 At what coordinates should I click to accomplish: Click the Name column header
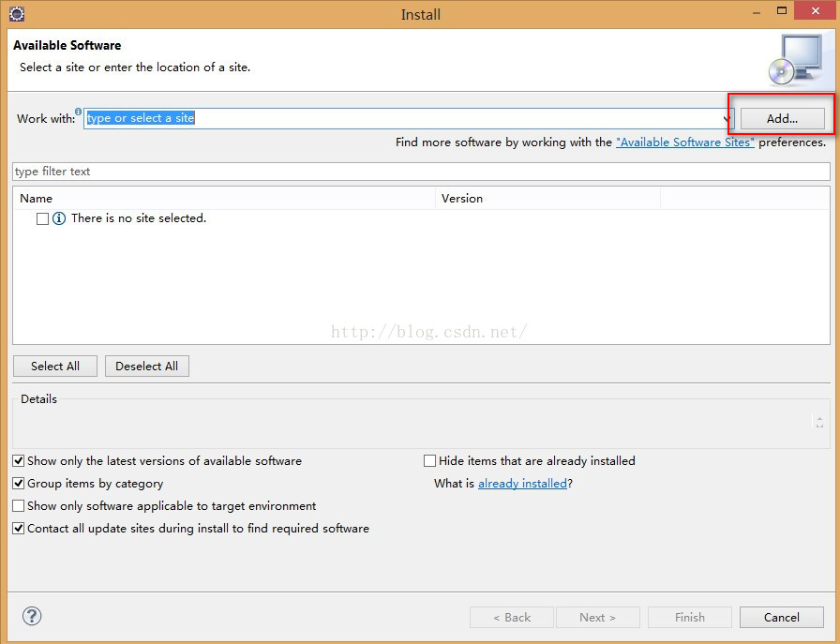click(224, 198)
